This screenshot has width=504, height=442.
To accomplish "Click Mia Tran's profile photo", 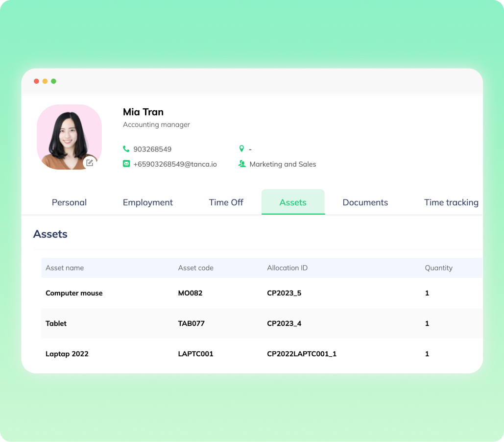I will click(x=69, y=136).
